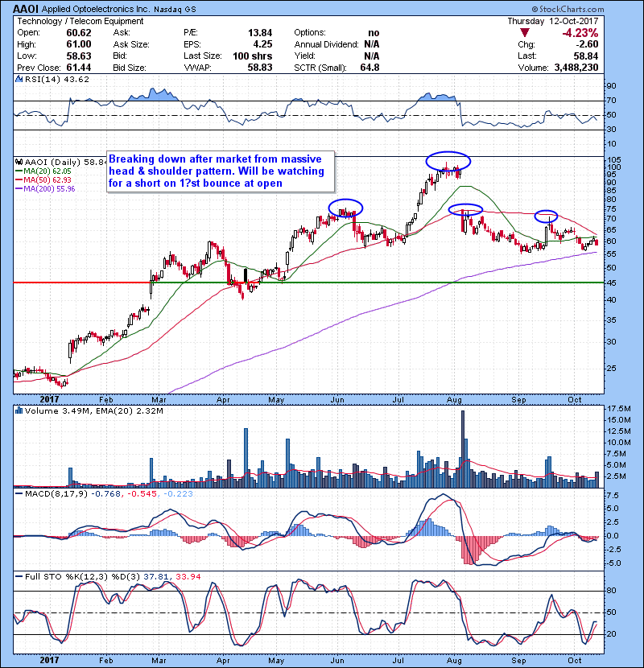Click the Jun label under the price chart
This screenshot has width=644, height=668.
click(337, 400)
